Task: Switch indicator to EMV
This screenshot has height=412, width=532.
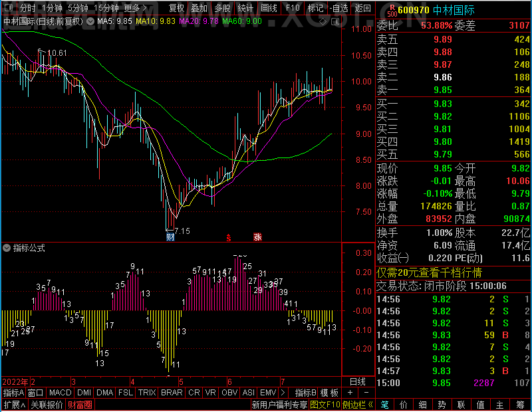Action: tap(268, 393)
